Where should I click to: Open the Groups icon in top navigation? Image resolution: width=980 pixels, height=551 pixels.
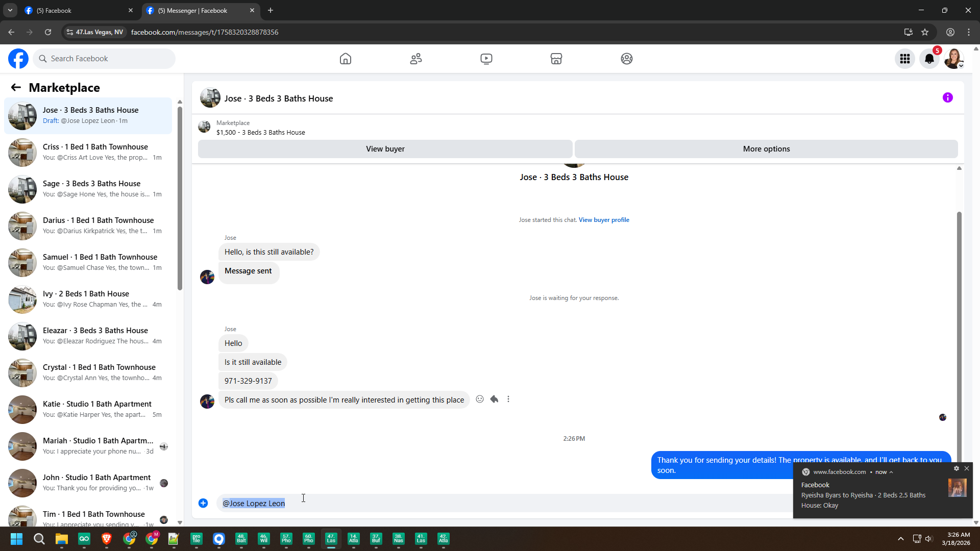(627, 59)
